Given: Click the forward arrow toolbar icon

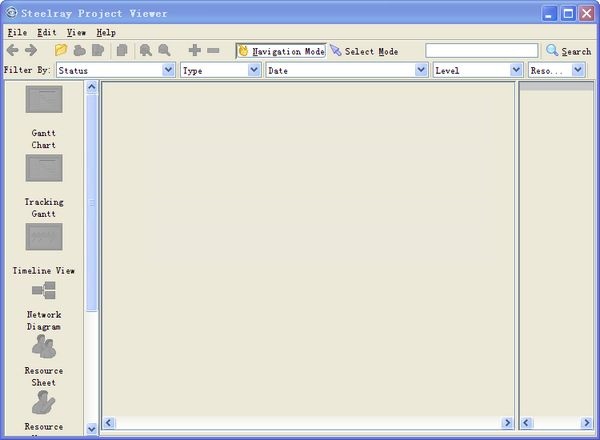Looking at the screenshot, I should click(31, 50).
